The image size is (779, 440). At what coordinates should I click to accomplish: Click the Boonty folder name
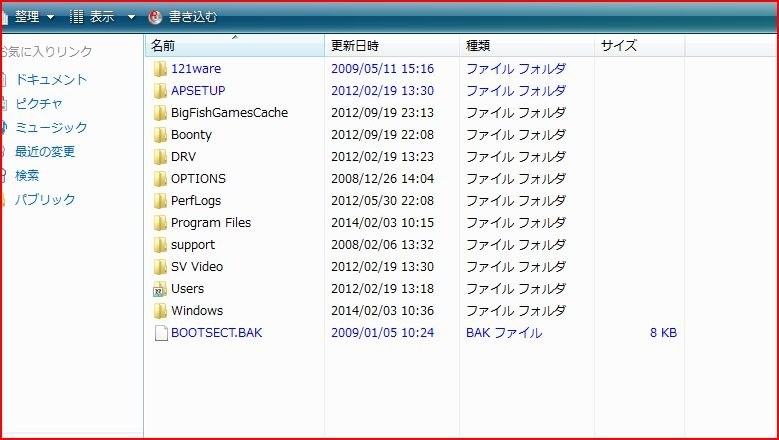(x=191, y=135)
